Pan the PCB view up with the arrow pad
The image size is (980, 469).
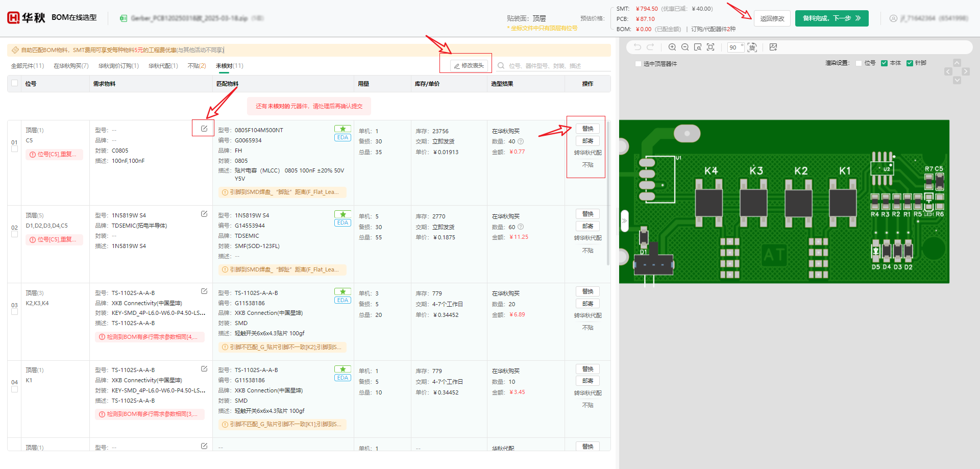coord(957,63)
